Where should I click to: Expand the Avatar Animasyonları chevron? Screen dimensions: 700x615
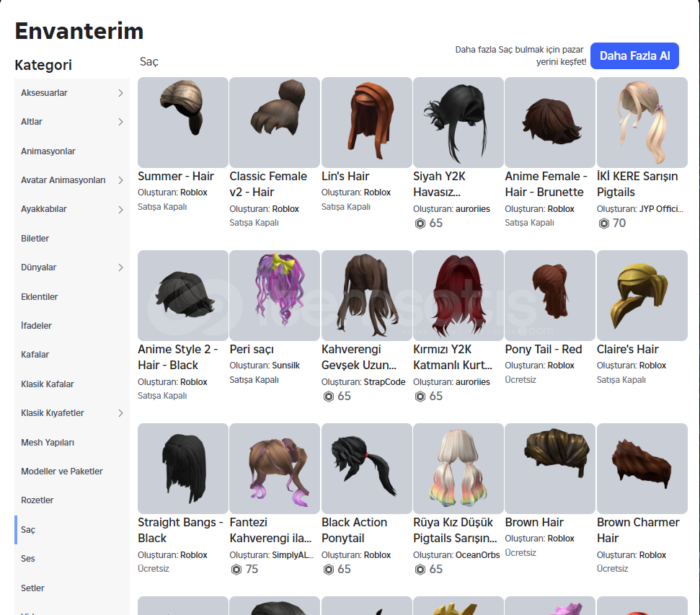click(120, 180)
